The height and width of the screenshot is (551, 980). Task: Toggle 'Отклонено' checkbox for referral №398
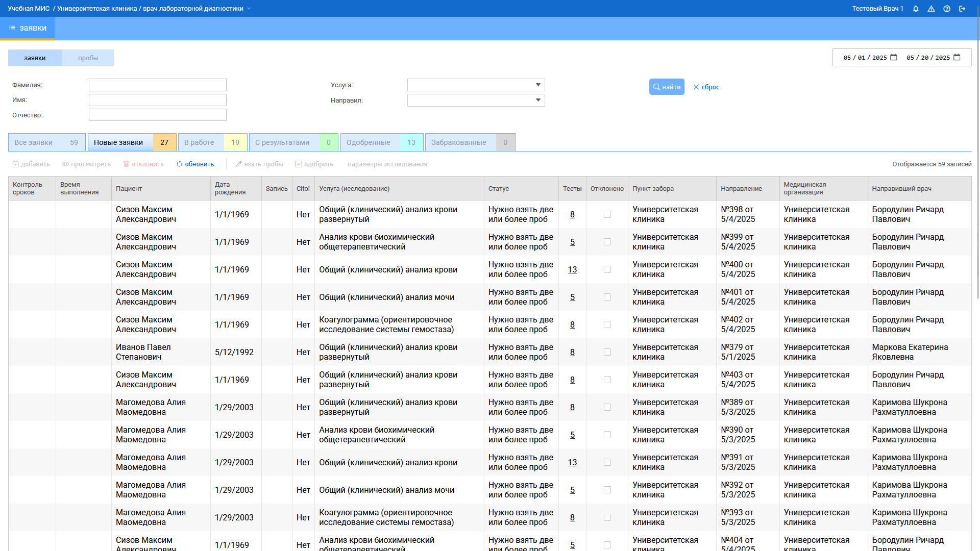pos(607,214)
